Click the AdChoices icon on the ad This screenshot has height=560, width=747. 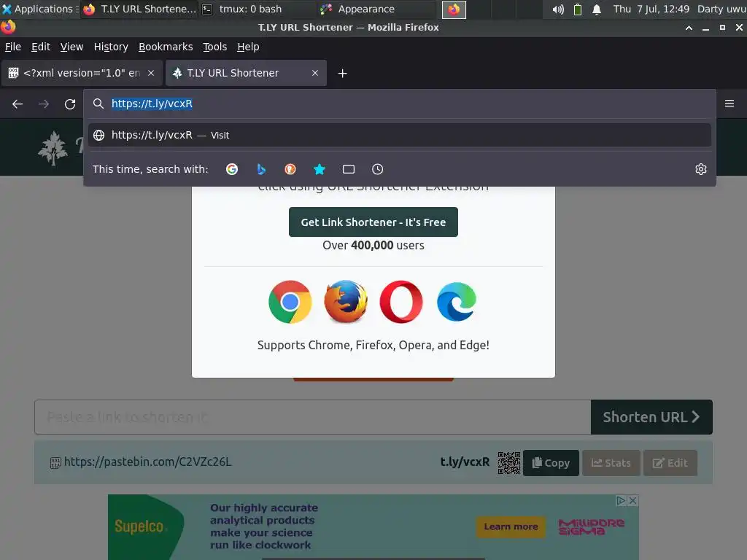[622, 500]
